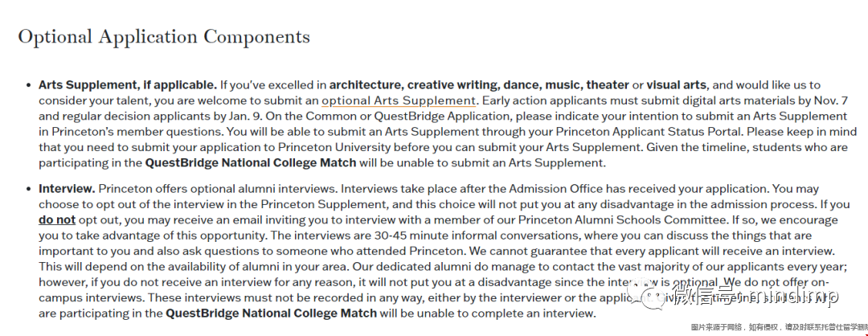Image resolution: width=868 pixels, height=336 pixels.
Task: Click QuestBridge National College Match in Arts paragraph
Action: point(251,162)
